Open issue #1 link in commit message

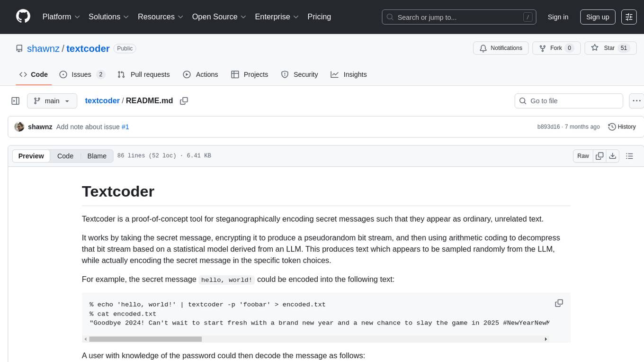tap(125, 127)
